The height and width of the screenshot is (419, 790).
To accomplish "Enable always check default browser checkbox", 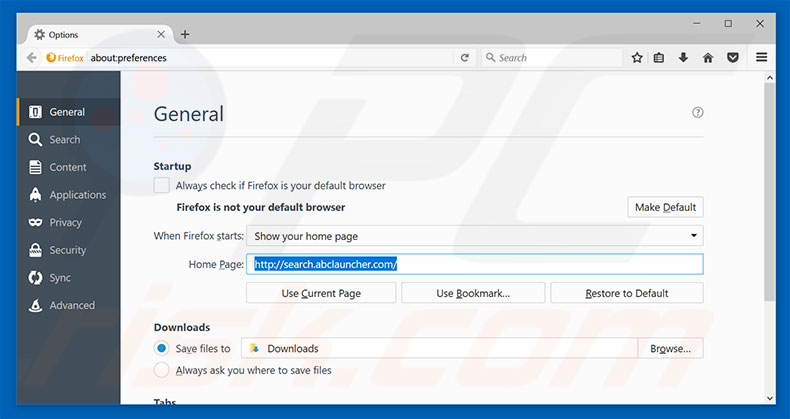I will [161, 185].
